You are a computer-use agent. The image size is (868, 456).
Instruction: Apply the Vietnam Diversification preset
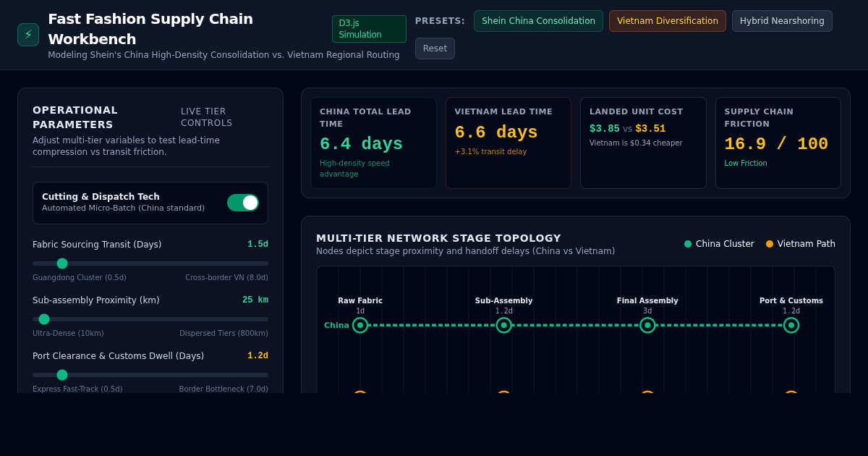pyautogui.click(x=668, y=21)
